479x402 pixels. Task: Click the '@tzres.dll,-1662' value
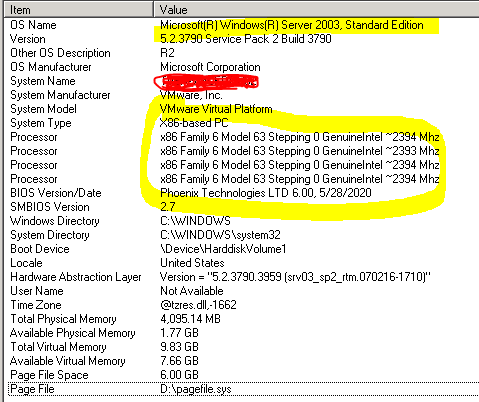pos(198,305)
